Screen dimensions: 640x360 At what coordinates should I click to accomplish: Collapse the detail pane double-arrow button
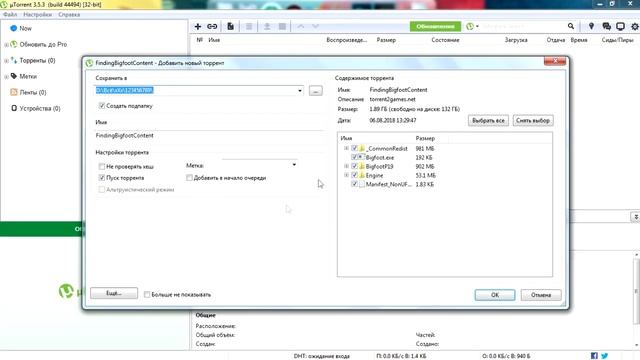coord(635,217)
